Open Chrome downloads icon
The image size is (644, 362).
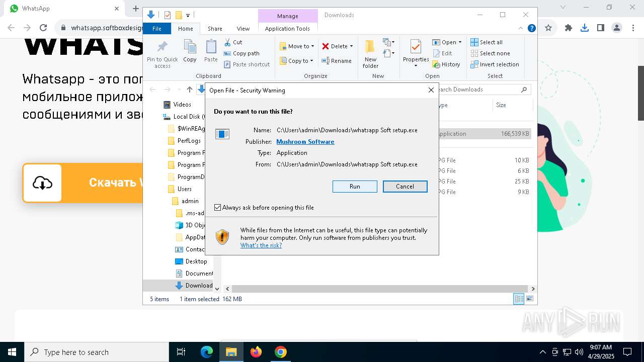coord(585,28)
